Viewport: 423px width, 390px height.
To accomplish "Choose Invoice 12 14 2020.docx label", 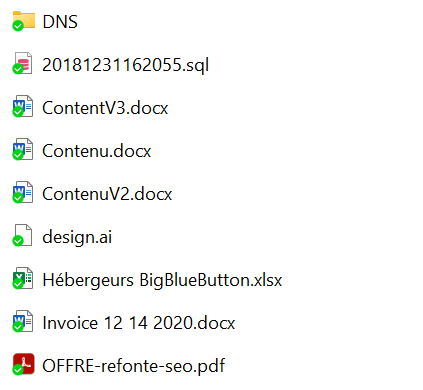I will pyautogui.click(x=139, y=323).
